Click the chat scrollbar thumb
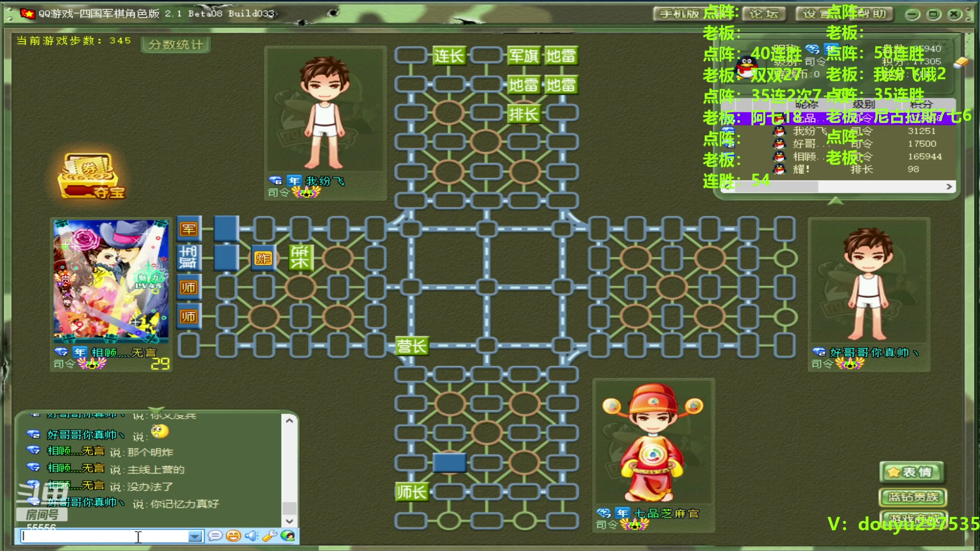The width and height of the screenshot is (980, 551). click(289, 508)
